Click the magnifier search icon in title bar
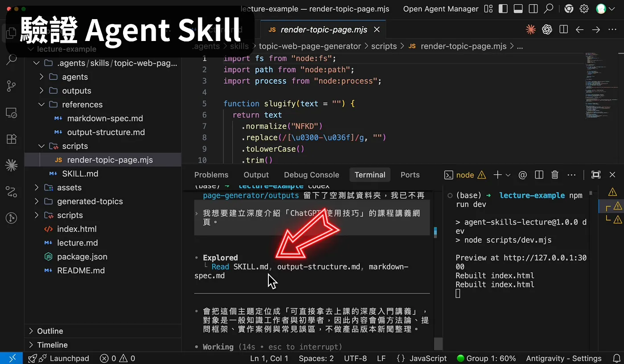The height and width of the screenshot is (364, 624). point(549,9)
